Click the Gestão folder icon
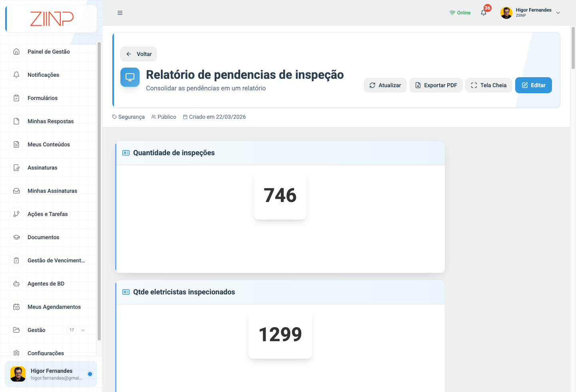This screenshot has height=392, width=576. point(16,330)
